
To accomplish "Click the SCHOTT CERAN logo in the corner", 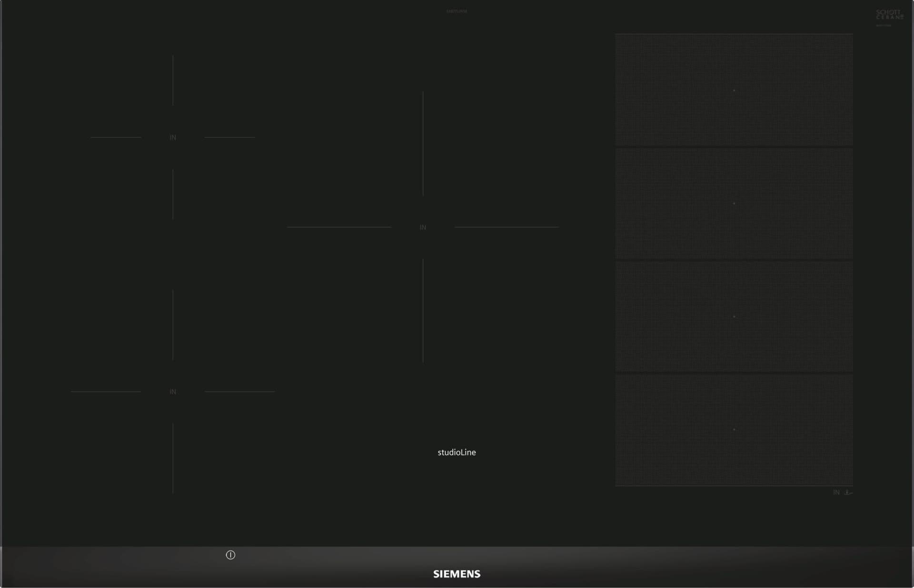I will [889, 15].
